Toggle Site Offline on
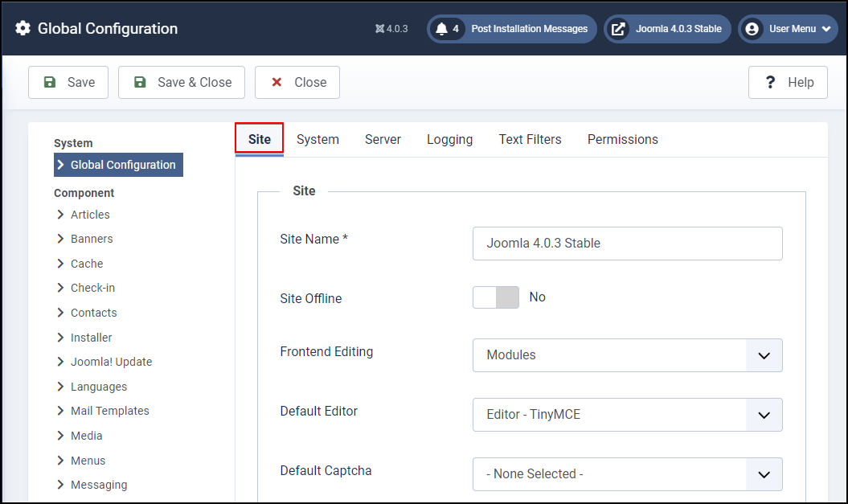848x504 pixels. [496, 297]
